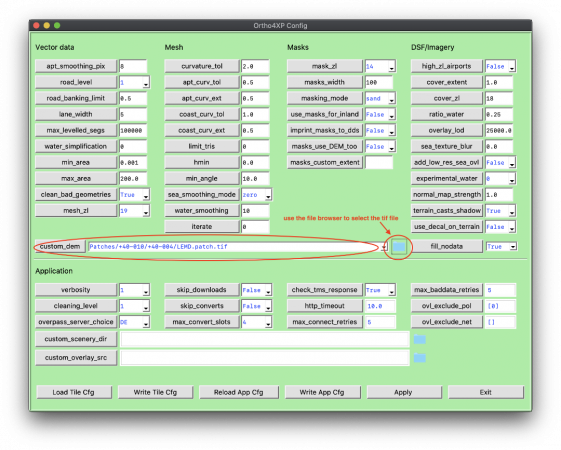Open the verbosity dropdown

(146, 290)
